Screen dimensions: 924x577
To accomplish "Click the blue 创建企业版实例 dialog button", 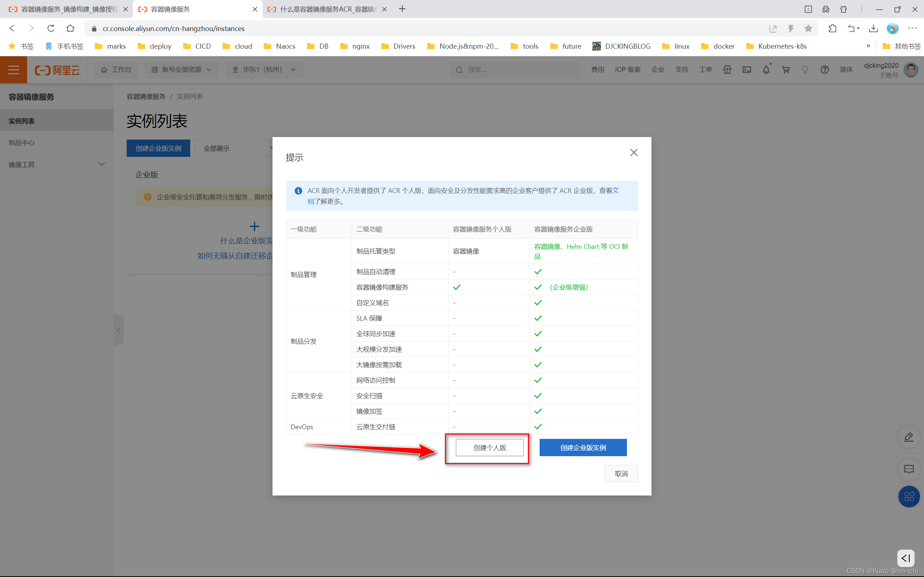I will coord(583,448).
